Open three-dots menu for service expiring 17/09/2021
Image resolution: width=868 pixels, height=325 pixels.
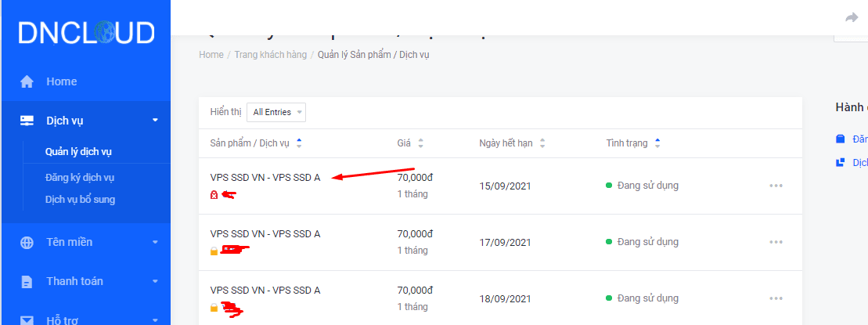point(776,242)
